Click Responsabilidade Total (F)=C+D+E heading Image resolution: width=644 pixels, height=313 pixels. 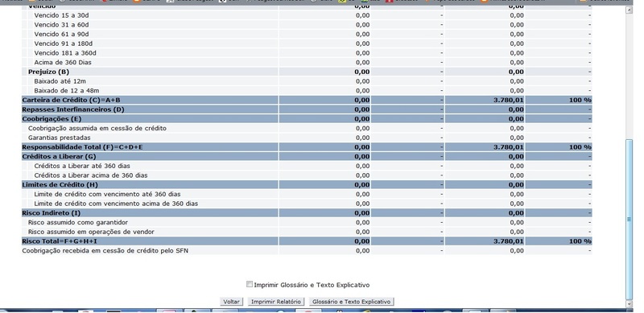pyautogui.click(x=82, y=147)
